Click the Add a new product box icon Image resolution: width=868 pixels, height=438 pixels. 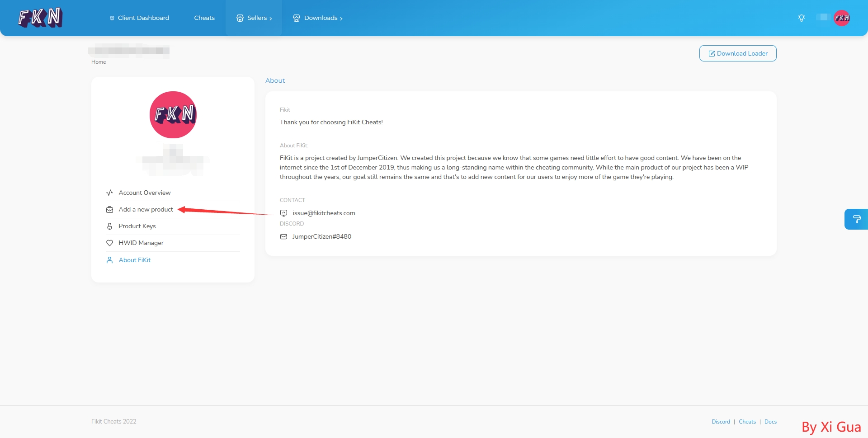point(109,210)
